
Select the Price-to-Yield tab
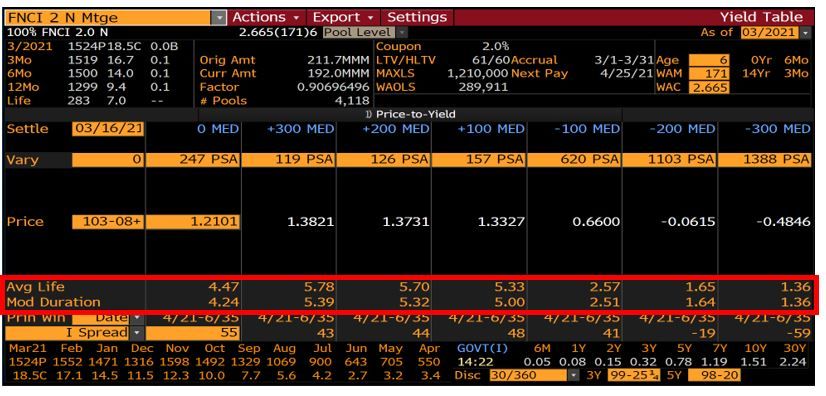click(411, 114)
